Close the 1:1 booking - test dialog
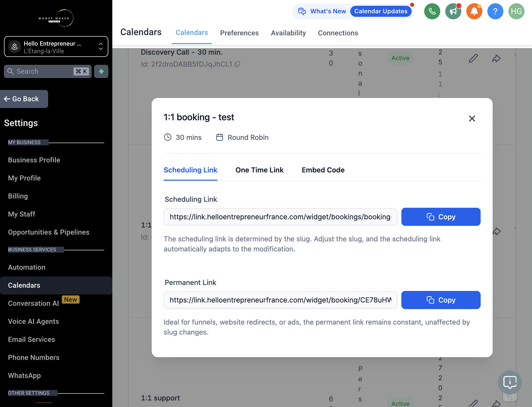This screenshot has width=532, height=407. (x=472, y=119)
